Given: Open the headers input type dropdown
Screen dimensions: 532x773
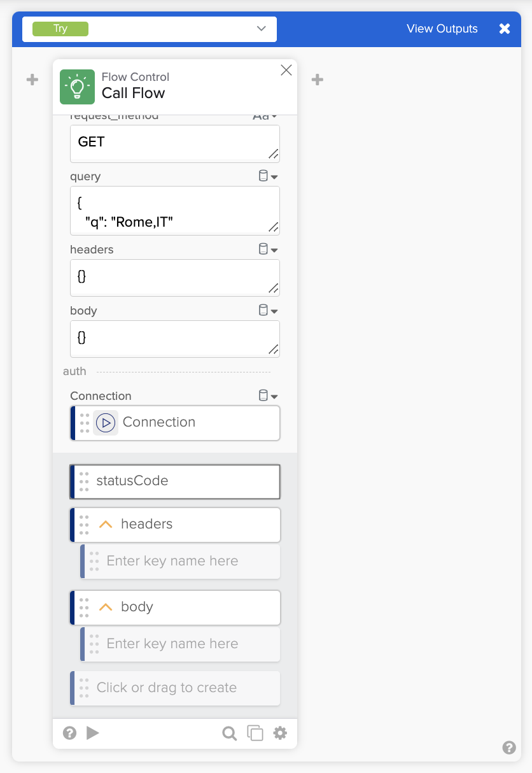Looking at the screenshot, I should (x=268, y=250).
